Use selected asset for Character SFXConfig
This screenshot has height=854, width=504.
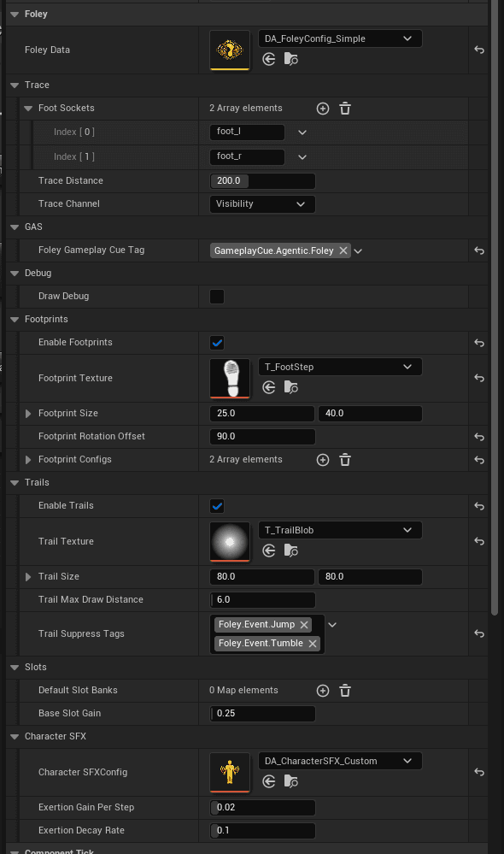tap(269, 781)
